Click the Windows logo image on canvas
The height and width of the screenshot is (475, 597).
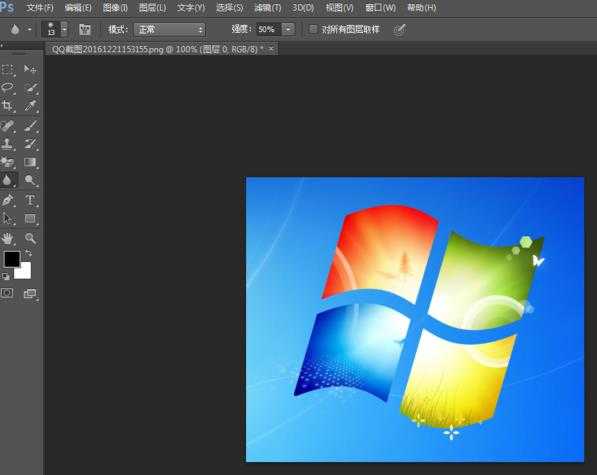coord(415,319)
